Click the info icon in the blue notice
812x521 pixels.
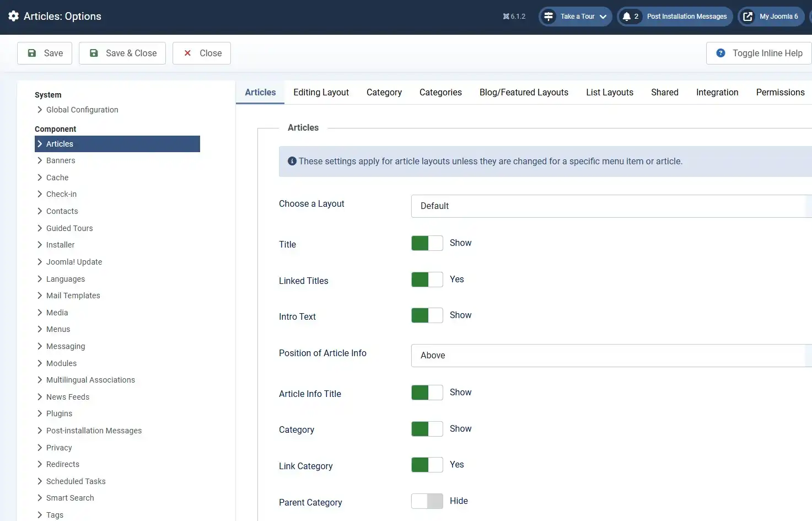(292, 161)
